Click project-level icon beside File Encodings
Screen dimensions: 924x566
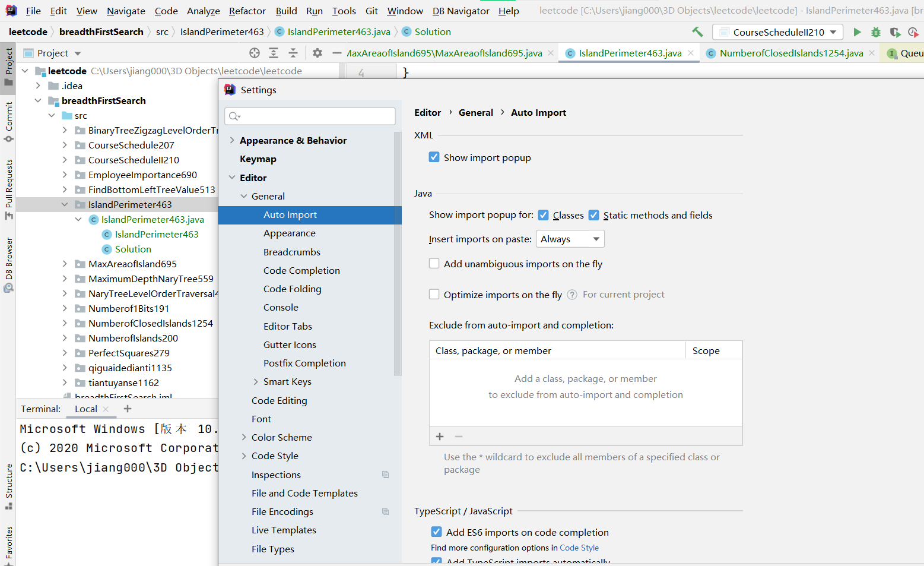pos(385,511)
